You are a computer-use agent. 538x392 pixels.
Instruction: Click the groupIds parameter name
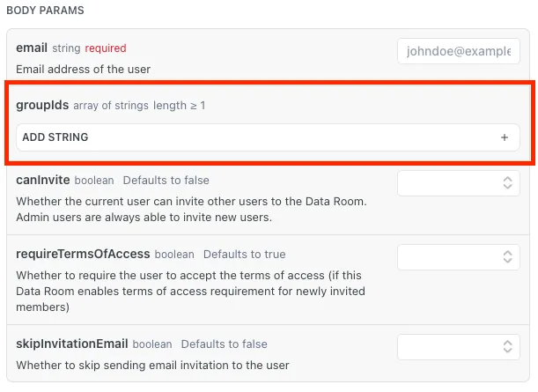(x=42, y=105)
